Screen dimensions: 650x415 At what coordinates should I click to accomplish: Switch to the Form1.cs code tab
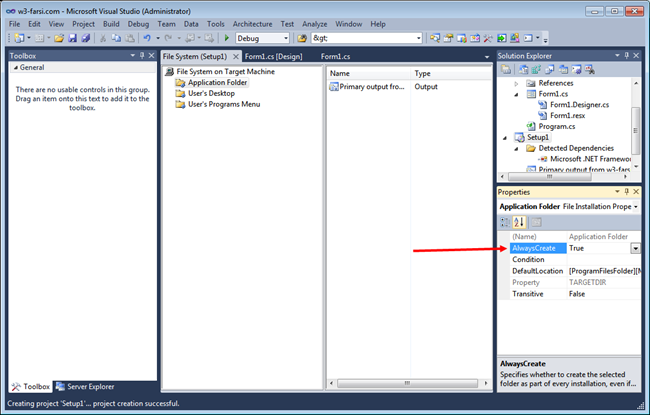tap(335, 56)
